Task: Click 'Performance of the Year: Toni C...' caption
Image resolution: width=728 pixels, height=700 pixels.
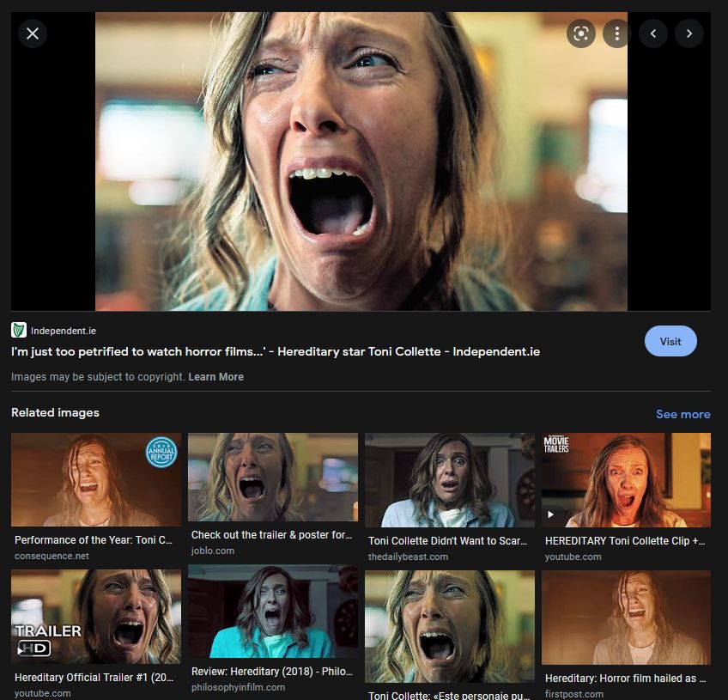Action: 94,539
